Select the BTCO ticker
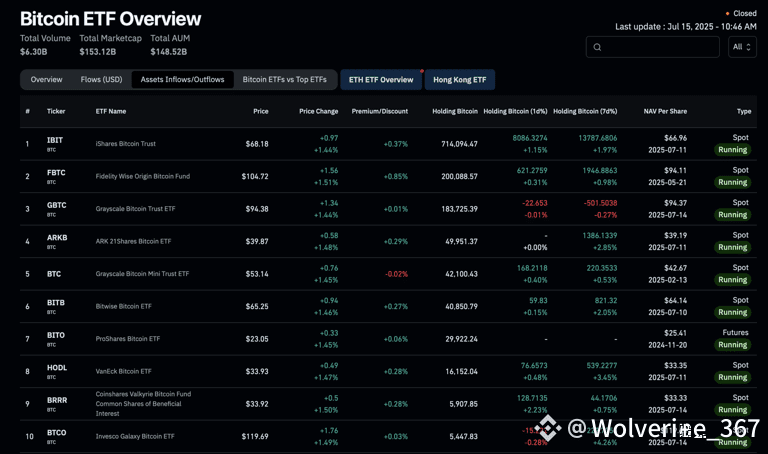 click(57, 432)
